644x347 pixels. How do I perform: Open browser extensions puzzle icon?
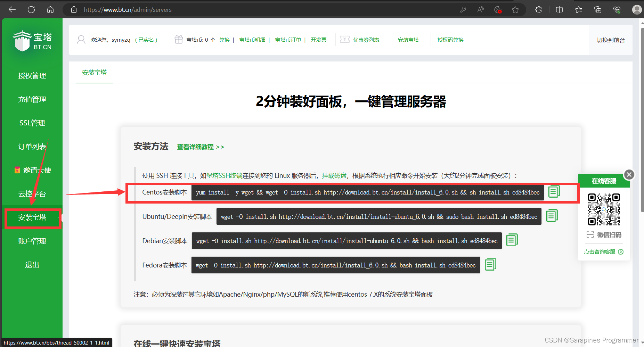click(x=538, y=10)
